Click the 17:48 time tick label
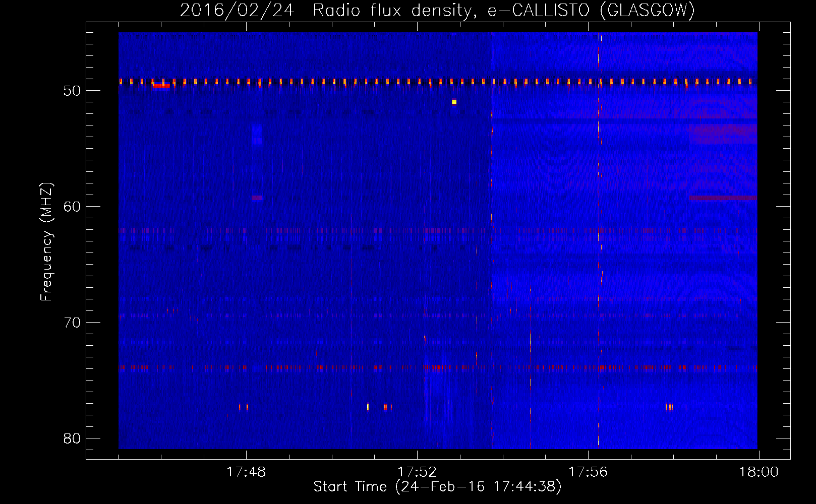816x504 pixels. [x=246, y=472]
